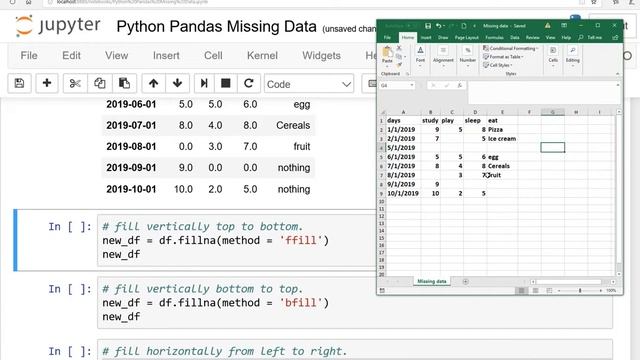
Task: Adjust the Excel zoom slider
Action: (580, 291)
